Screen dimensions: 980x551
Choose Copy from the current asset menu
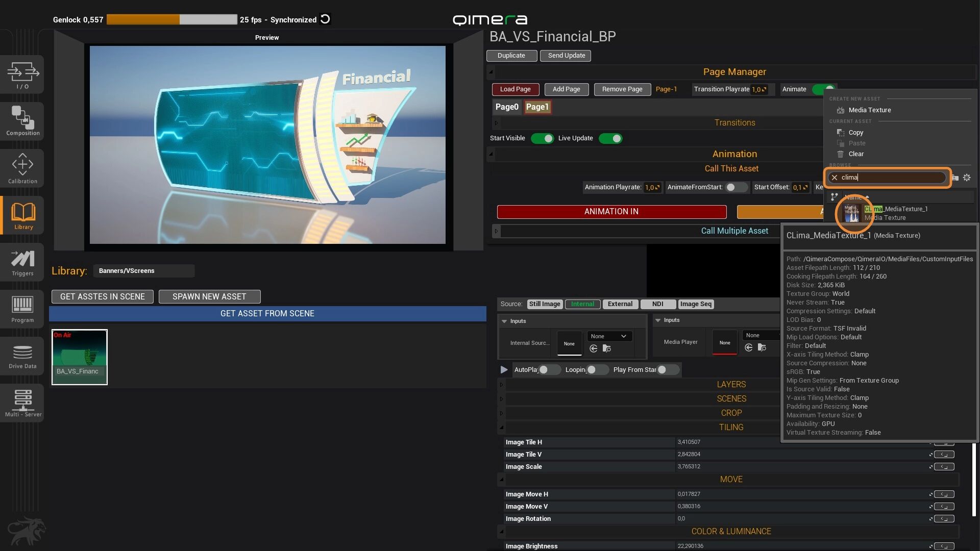tap(855, 132)
